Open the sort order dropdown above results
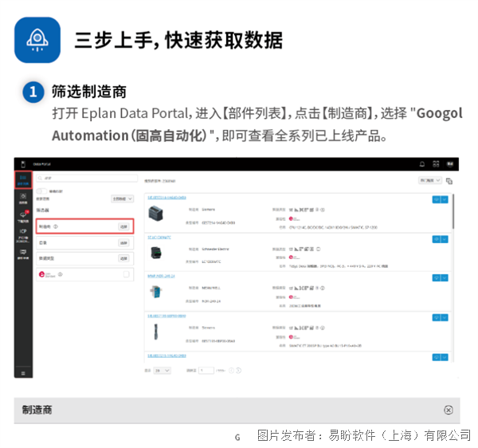This screenshot has width=478, height=448. pos(430,180)
